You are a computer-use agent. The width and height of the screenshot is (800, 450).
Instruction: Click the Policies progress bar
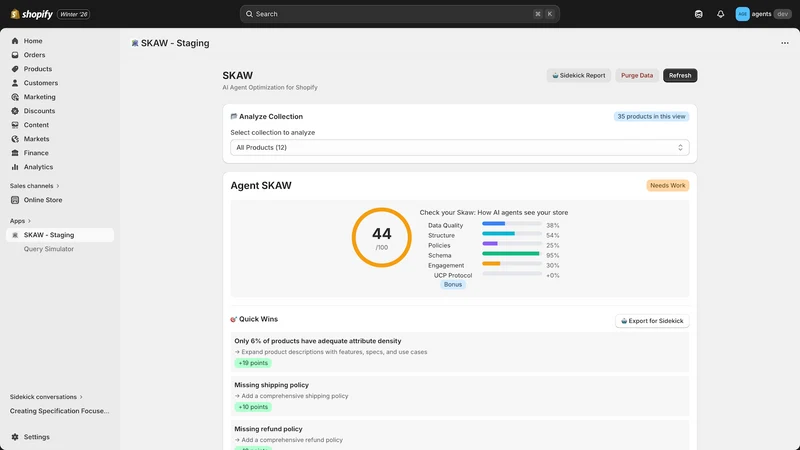(x=512, y=243)
